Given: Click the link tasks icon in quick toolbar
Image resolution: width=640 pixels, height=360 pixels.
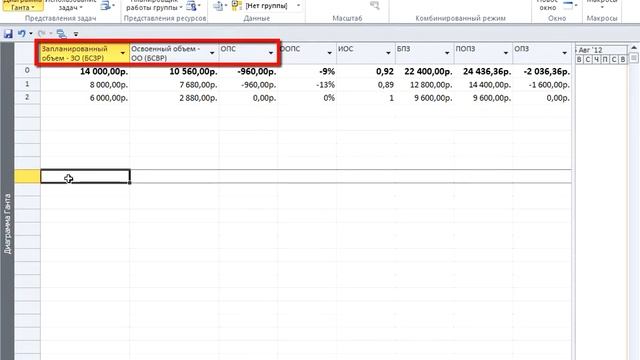Looking at the screenshot, I should click(62, 34).
